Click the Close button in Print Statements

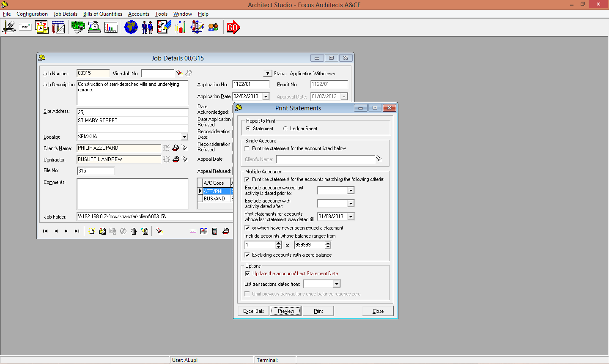click(378, 311)
